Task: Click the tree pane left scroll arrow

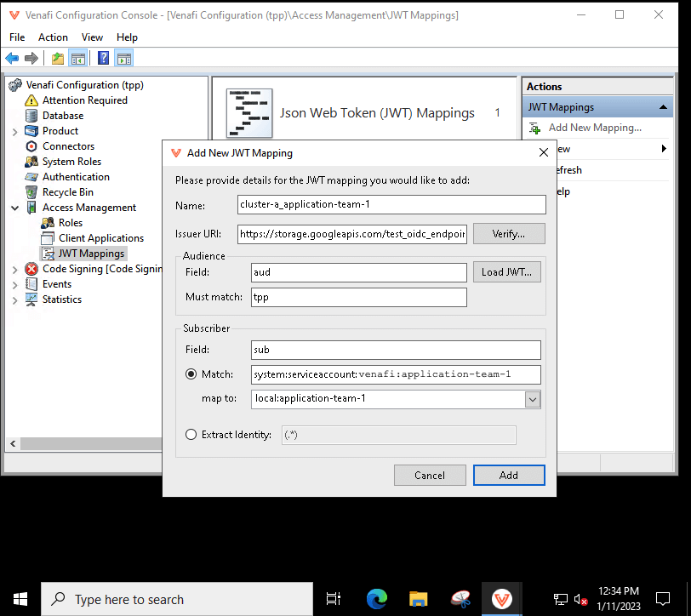Action: click(x=13, y=444)
